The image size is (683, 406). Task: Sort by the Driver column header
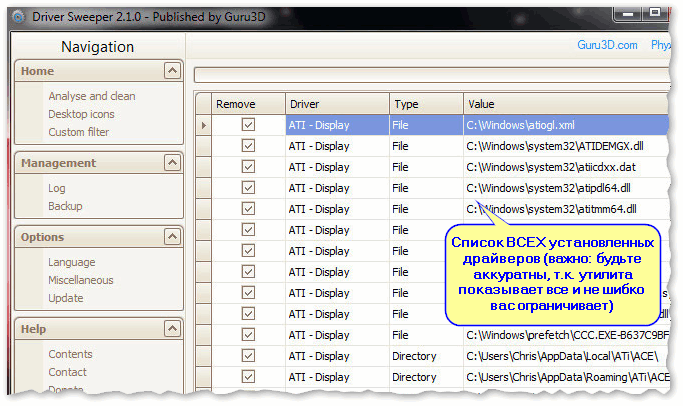tap(338, 104)
